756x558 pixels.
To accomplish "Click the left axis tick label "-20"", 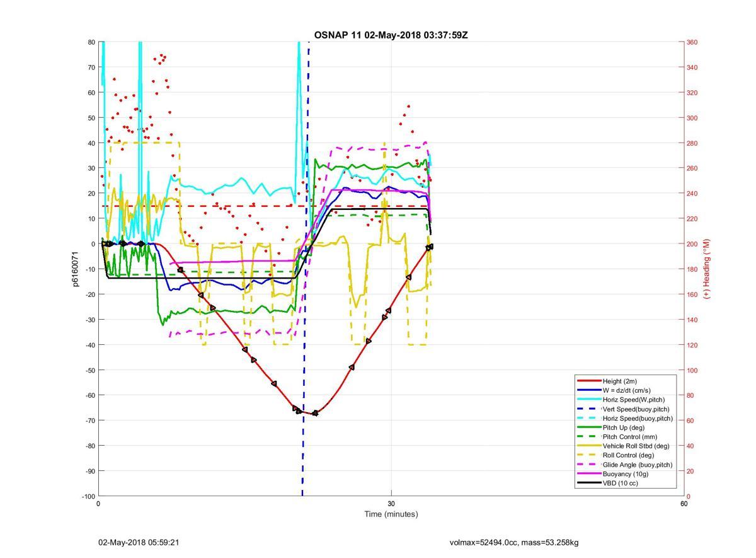I will coord(89,294).
